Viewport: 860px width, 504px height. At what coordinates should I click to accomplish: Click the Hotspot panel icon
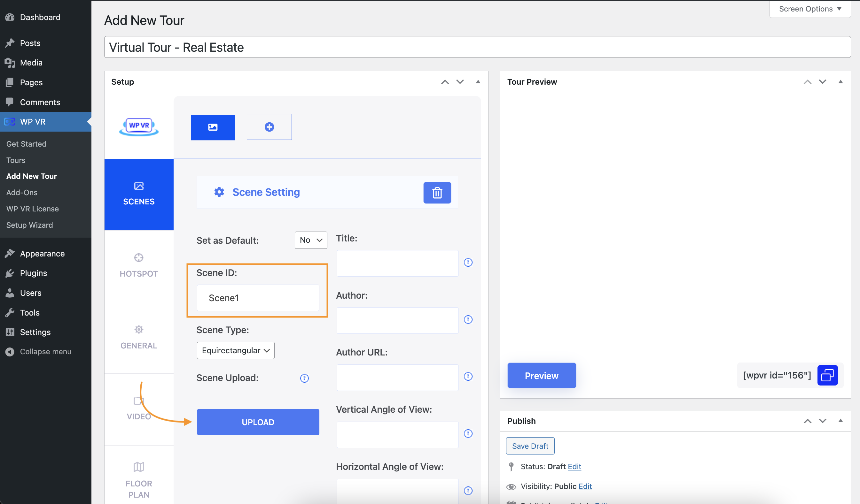(139, 258)
